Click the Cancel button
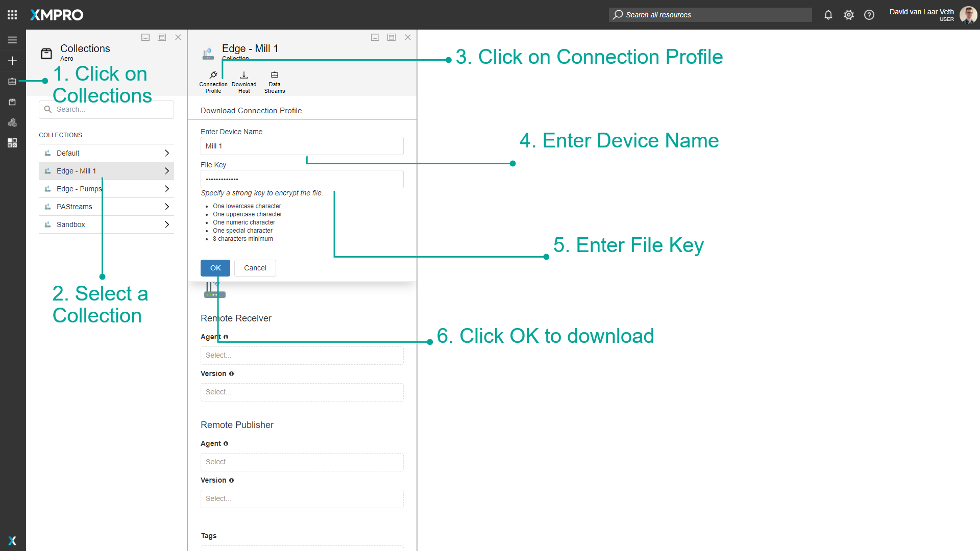The image size is (980, 551). [255, 268]
